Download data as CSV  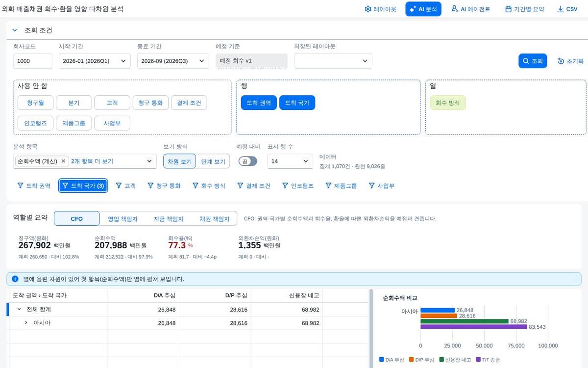coord(567,9)
